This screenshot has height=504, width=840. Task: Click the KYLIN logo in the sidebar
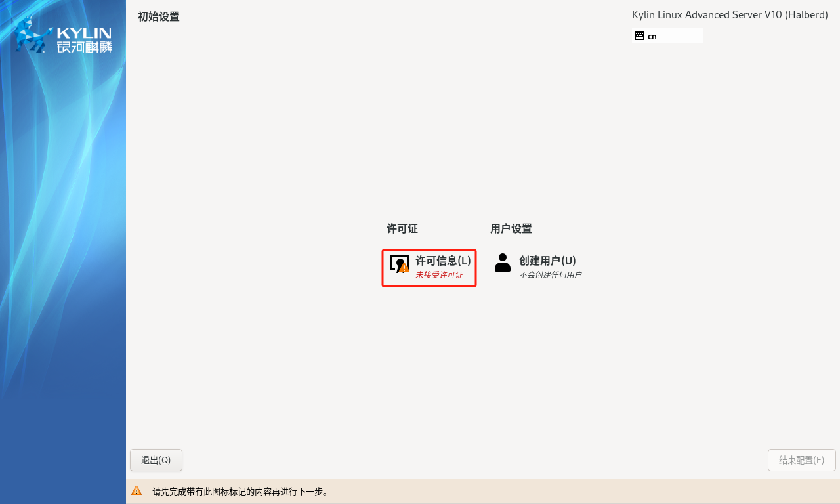(62, 37)
